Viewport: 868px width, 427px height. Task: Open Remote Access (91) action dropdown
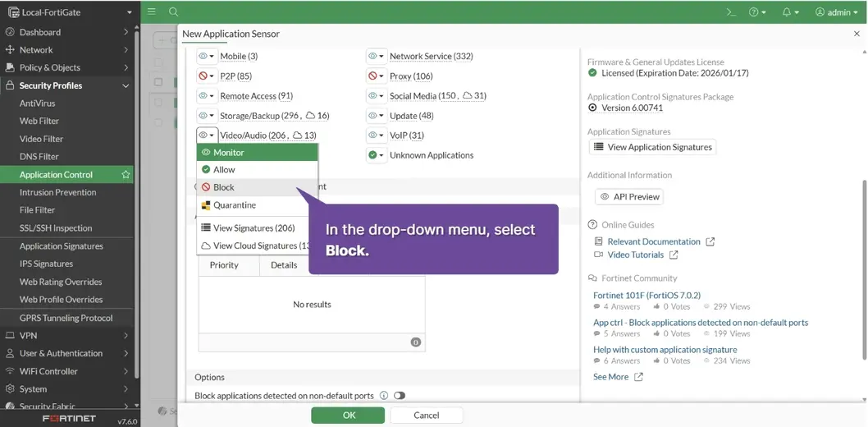207,96
